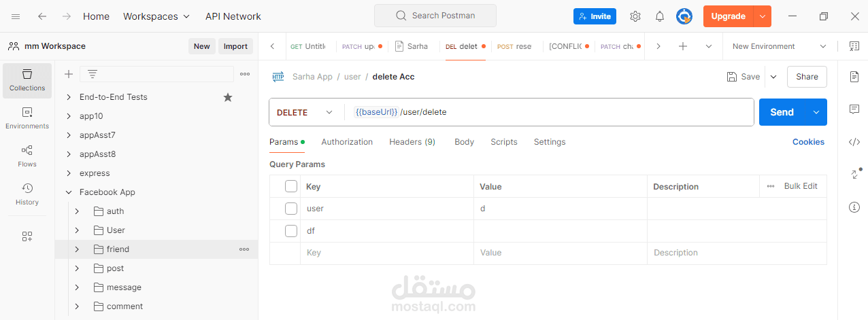Switch to the Authorization tab

(347, 142)
